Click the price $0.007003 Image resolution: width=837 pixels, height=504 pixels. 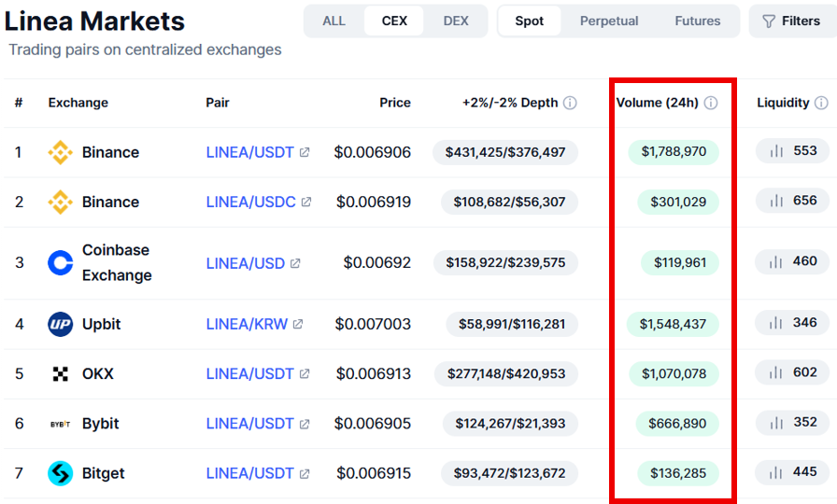pos(373,324)
